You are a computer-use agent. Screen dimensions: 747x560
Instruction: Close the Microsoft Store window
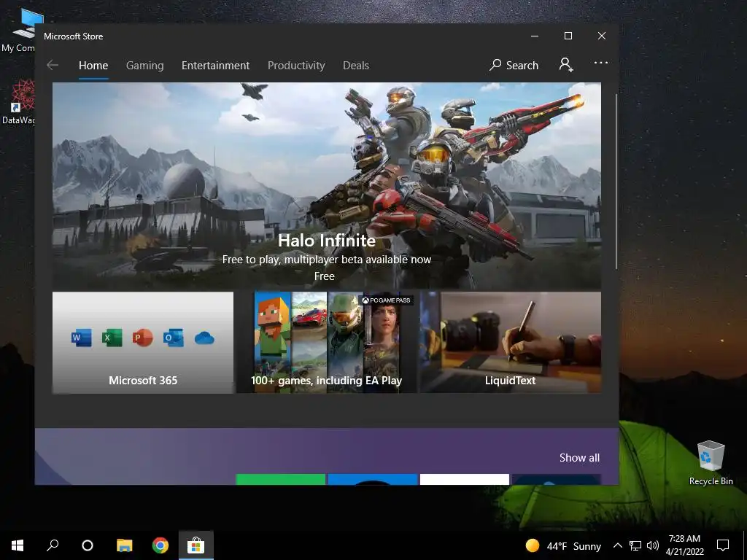(x=602, y=36)
